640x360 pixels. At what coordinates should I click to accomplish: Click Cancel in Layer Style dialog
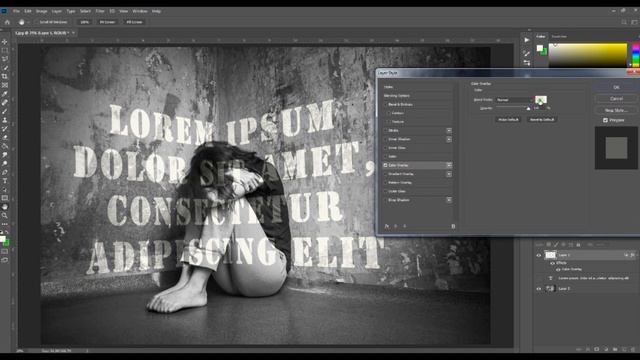click(616, 98)
